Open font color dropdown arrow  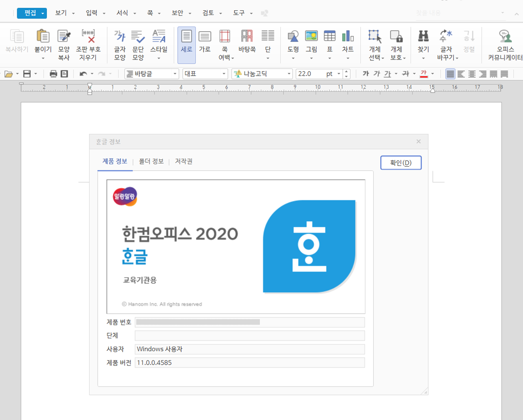coord(433,74)
